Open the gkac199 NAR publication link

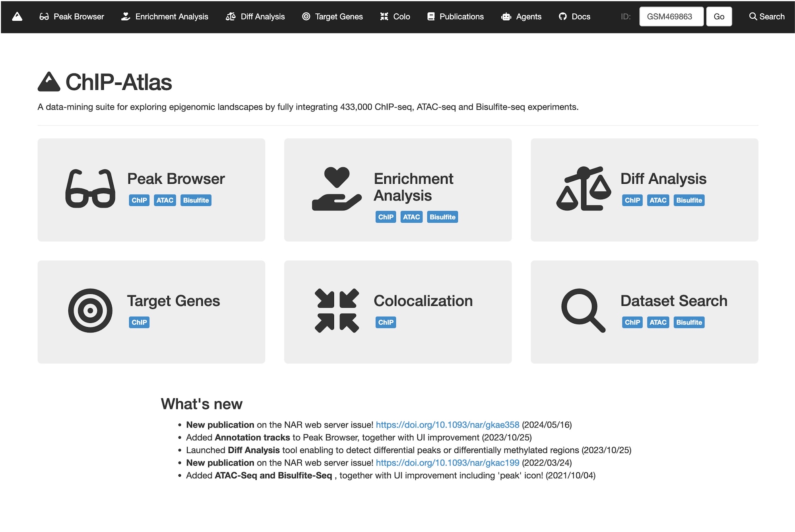447,463
